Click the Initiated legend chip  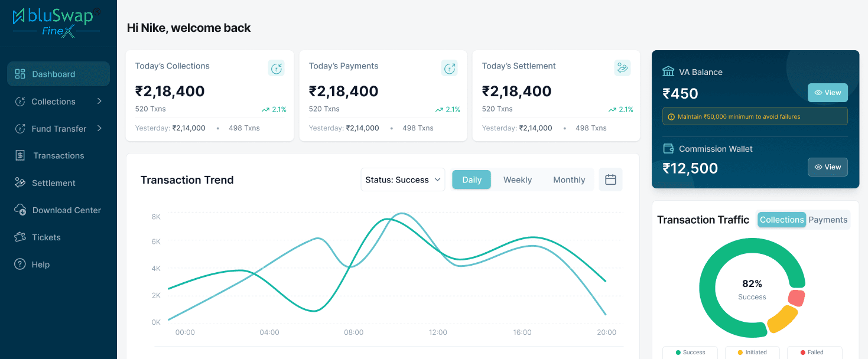point(752,353)
